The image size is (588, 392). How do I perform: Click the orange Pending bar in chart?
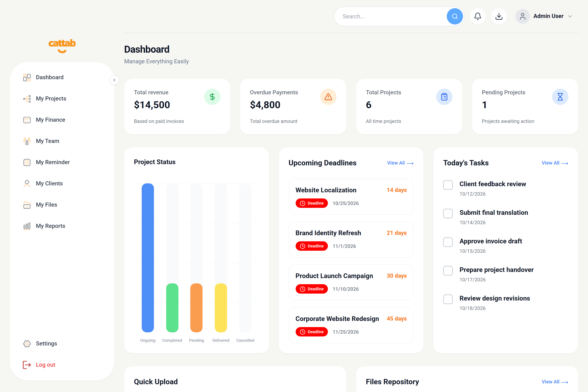[x=196, y=308]
